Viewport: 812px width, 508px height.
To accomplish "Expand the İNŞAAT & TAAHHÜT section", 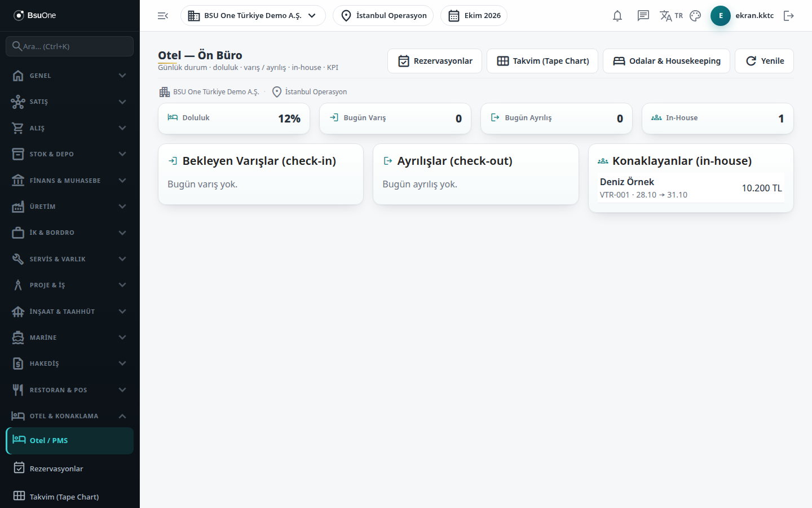I will tap(70, 312).
